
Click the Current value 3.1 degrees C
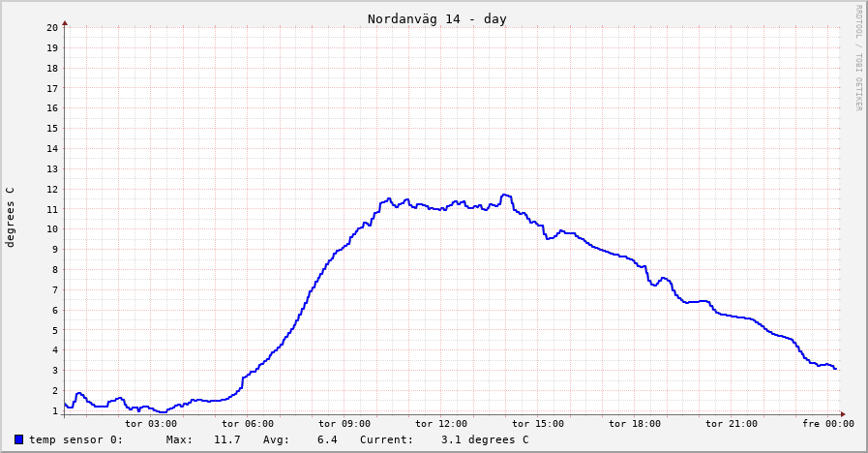click(485, 439)
